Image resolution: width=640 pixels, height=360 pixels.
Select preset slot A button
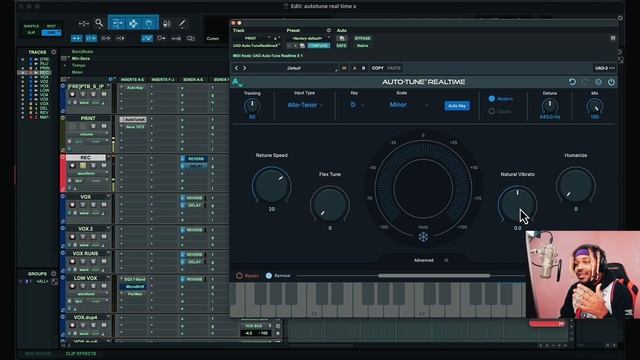354,68
